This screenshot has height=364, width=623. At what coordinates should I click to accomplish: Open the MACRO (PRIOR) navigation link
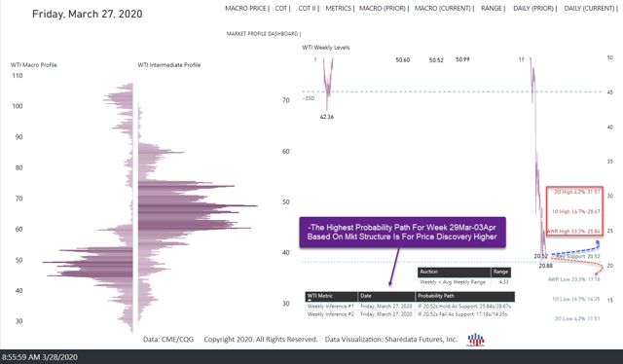click(383, 9)
